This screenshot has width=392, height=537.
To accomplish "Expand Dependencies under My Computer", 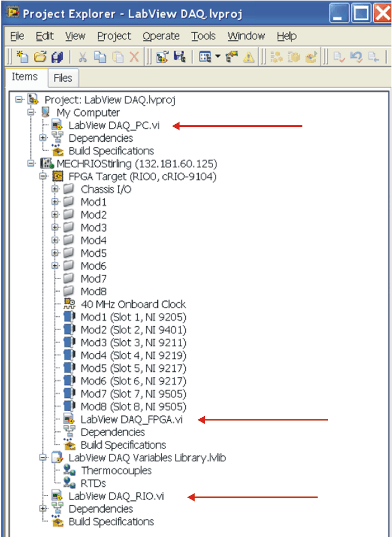I will click(x=43, y=138).
